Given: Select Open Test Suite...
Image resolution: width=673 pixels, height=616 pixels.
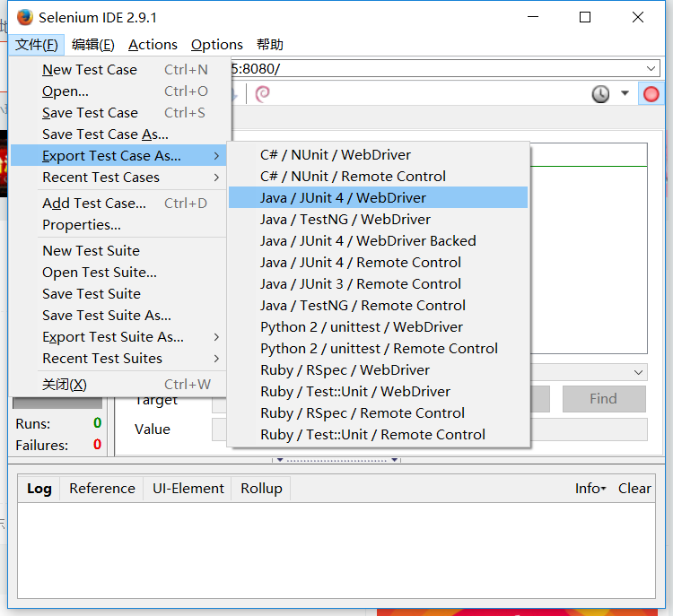Looking at the screenshot, I should [x=119, y=272].
